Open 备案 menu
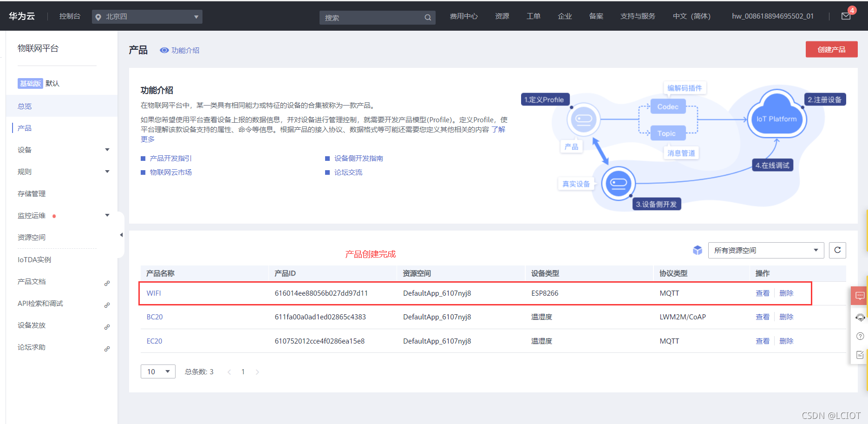The height and width of the screenshot is (424, 868). (596, 16)
